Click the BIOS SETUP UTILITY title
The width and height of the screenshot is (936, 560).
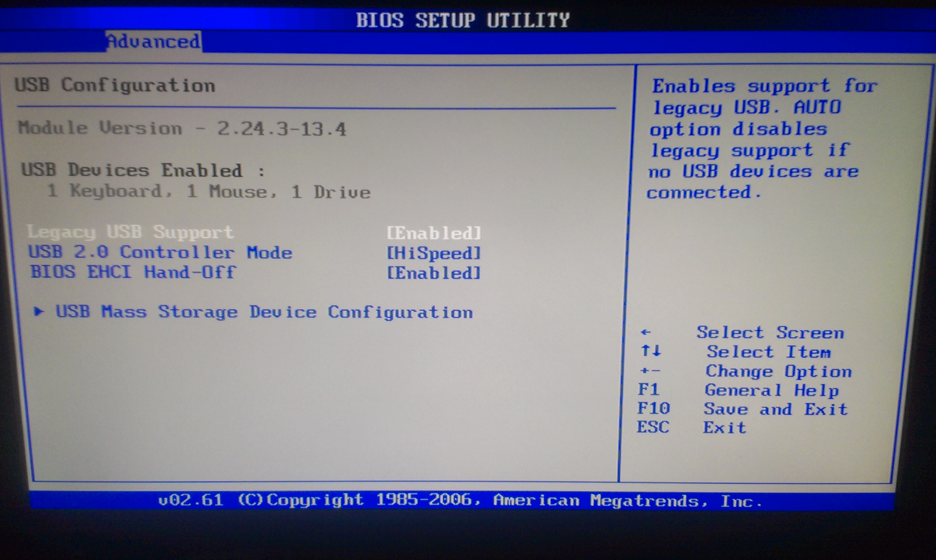(x=463, y=20)
